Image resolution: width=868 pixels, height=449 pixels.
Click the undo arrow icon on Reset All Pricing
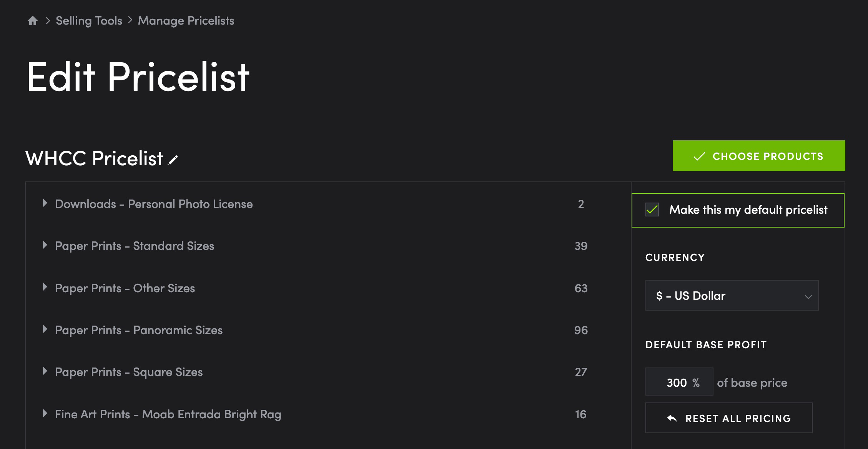(672, 418)
